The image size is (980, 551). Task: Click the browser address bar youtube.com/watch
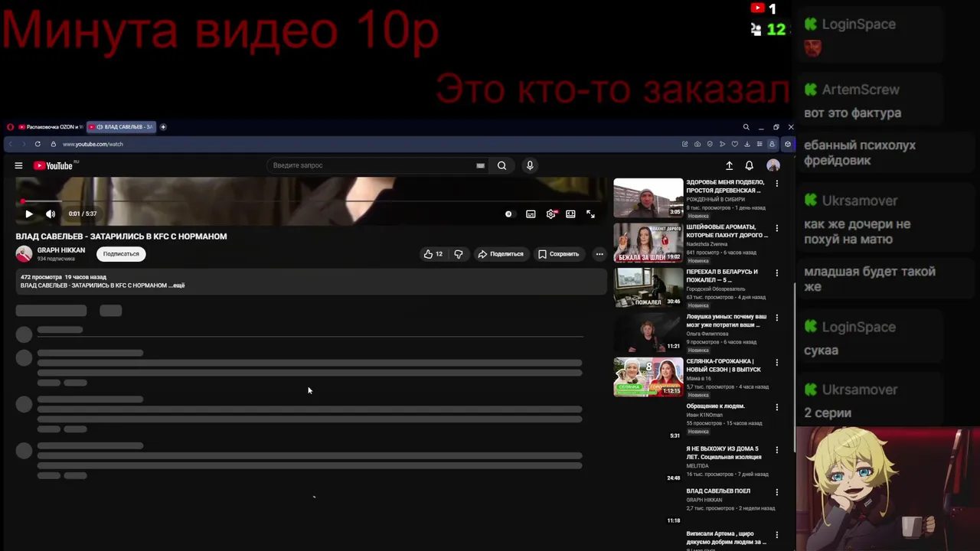93,144
